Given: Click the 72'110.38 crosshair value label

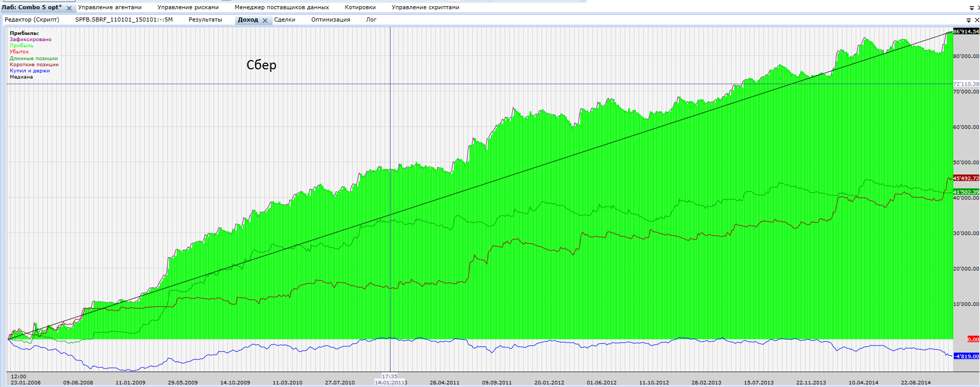Looking at the screenshot, I should pyautogui.click(x=966, y=84).
